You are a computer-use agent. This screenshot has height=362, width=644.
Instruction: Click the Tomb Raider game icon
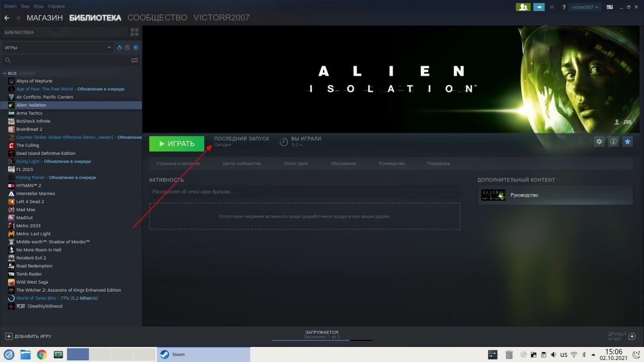tap(12, 274)
